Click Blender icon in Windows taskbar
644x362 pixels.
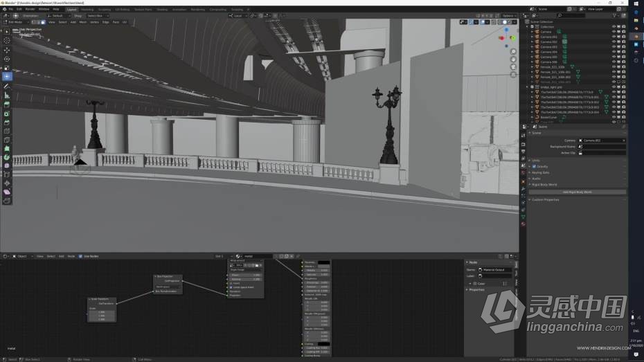tap(636, 37)
